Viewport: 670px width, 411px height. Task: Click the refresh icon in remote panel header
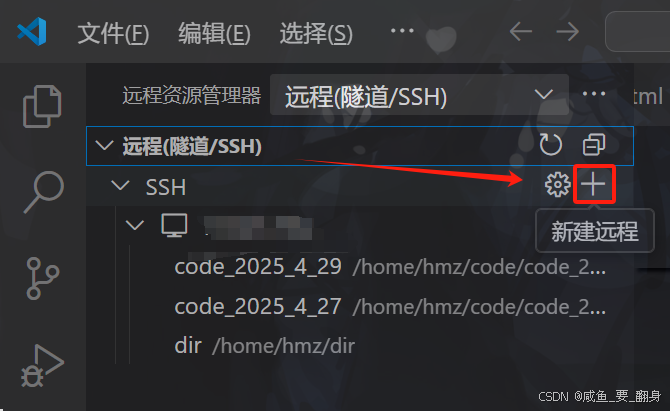coord(550,145)
